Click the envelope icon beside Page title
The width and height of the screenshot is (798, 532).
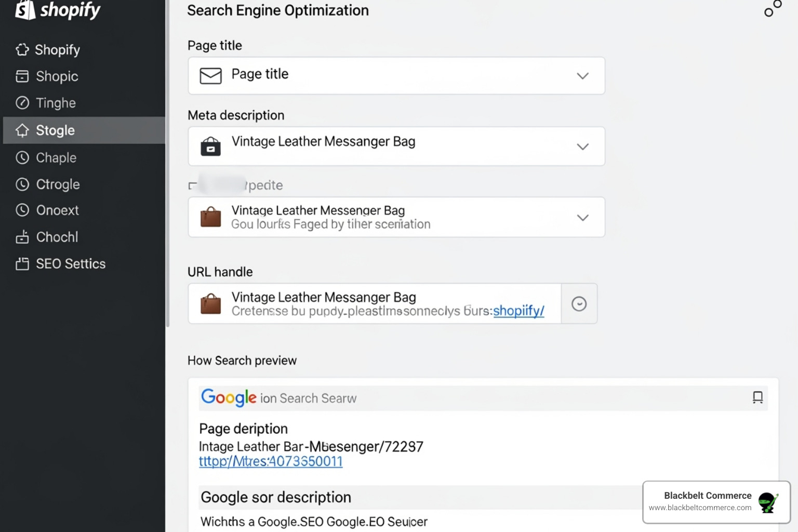(x=210, y=75)
